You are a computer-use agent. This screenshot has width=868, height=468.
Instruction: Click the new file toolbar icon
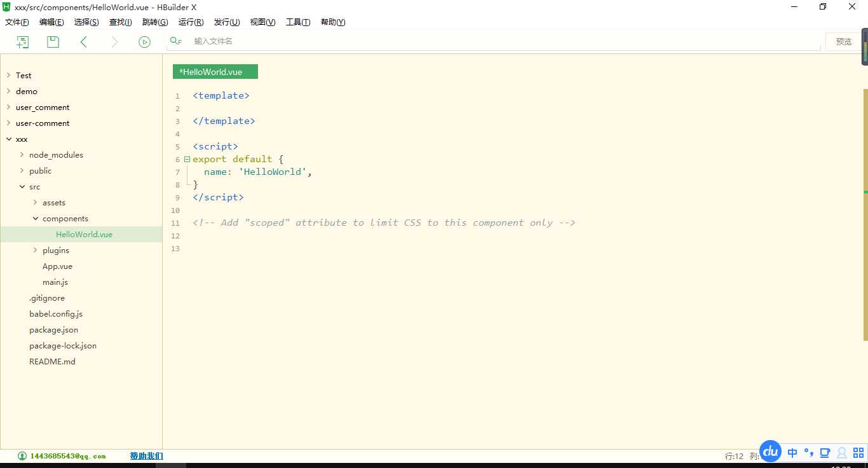point(23,42)
